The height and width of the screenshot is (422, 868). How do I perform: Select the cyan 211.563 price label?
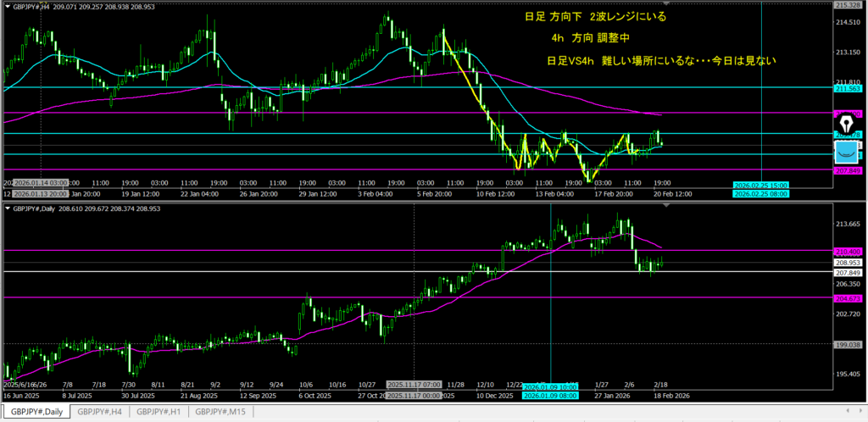click(x=849, y=87)
